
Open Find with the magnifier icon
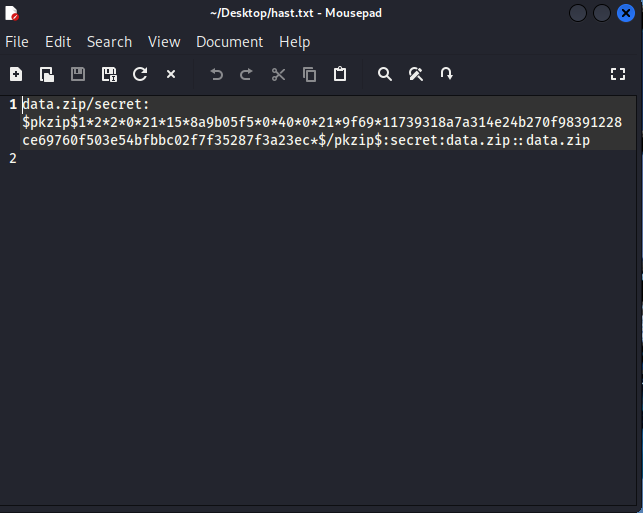coord(385,74)
